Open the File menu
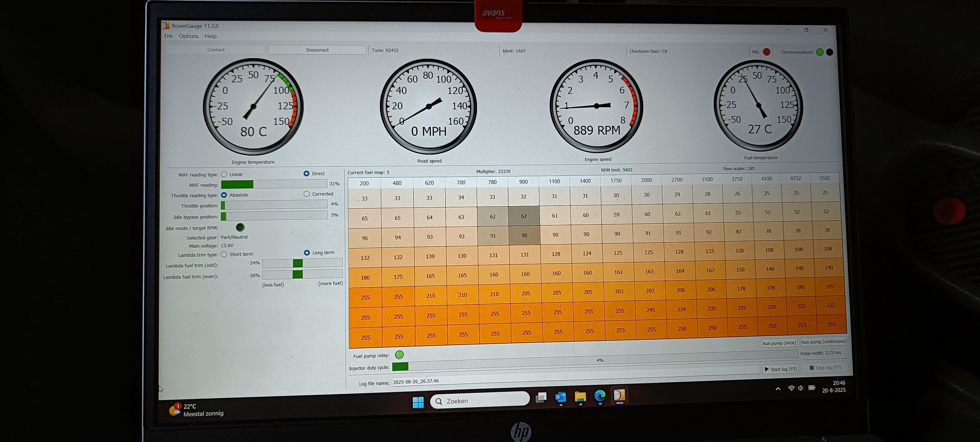The width and height of the screenshot is (980, 442). point(168,36)
